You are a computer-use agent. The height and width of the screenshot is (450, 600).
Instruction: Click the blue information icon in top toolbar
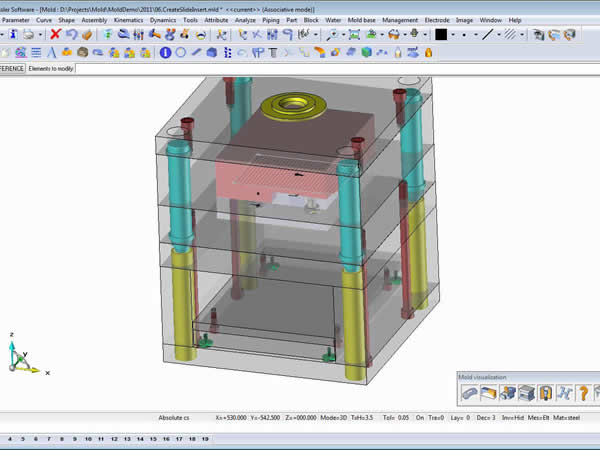tap(13, 34)
